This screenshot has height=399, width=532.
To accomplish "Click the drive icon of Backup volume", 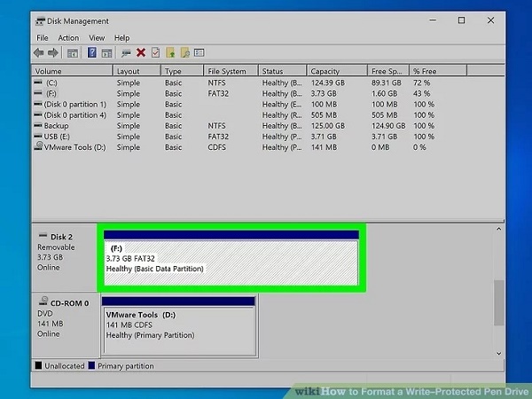I will [x=38, y=125].
